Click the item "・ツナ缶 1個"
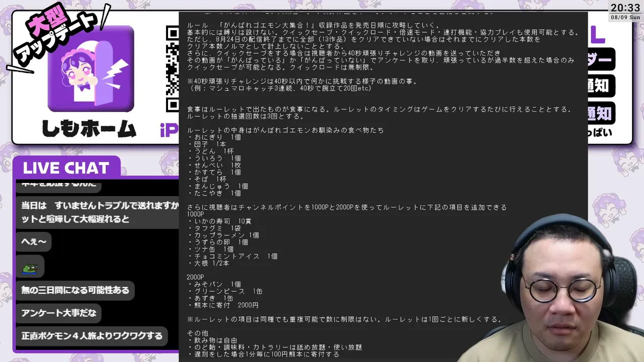 pos(210,249)
